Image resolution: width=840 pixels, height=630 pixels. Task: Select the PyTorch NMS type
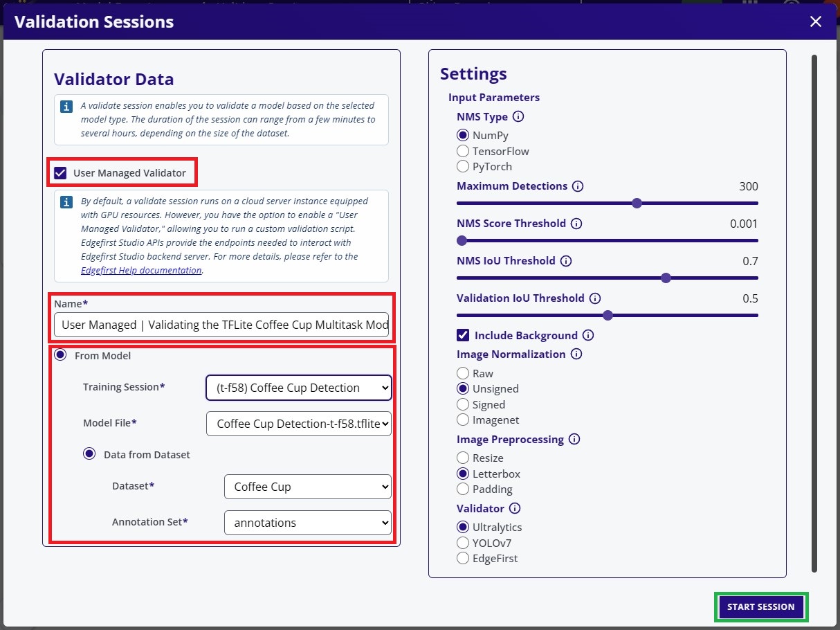tap(462, 166)
